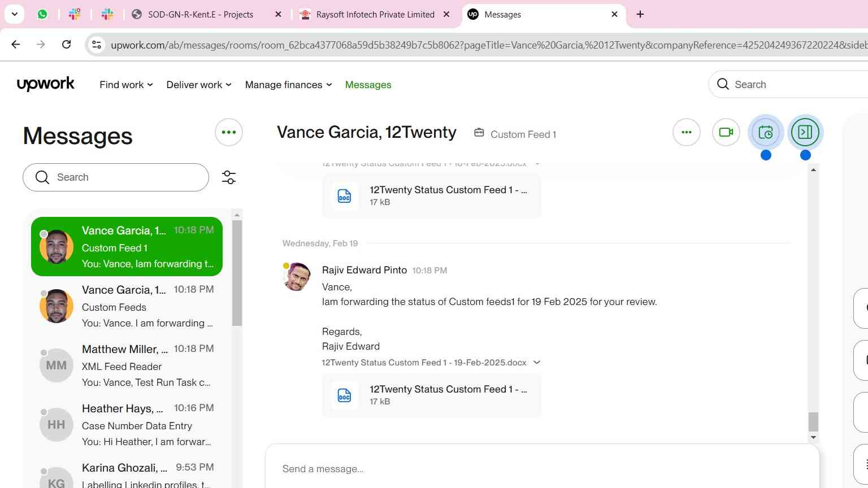
Task: Open the tab search dropdown arrow
Action: click(14, 14)
